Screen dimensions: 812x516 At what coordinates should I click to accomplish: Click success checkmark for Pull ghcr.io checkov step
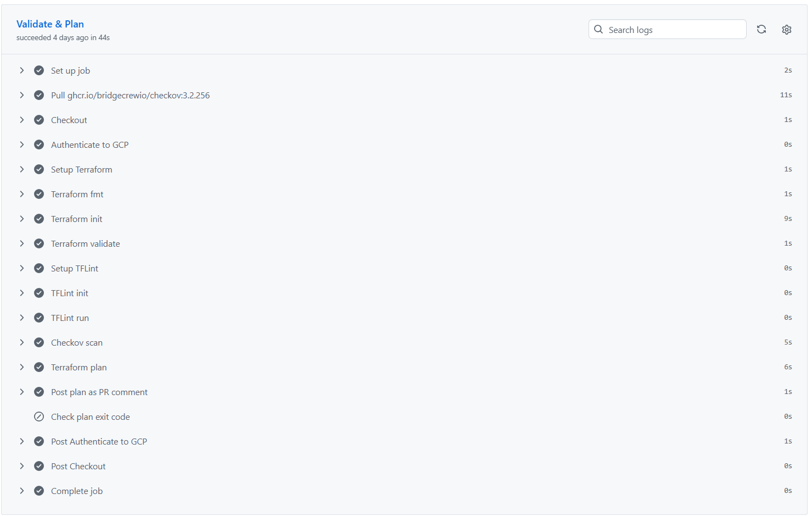click(39, 95)
